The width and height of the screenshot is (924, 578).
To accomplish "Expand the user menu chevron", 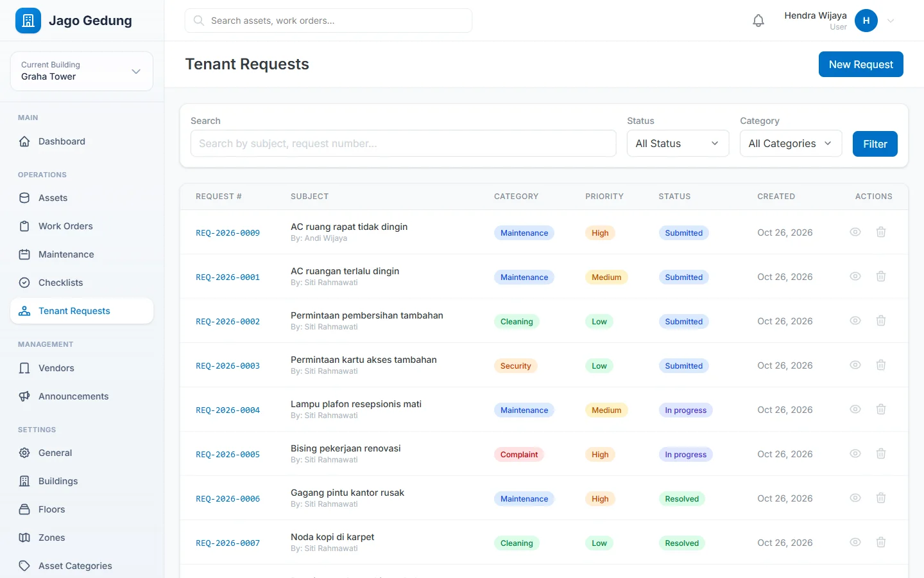I will point(891,21).
